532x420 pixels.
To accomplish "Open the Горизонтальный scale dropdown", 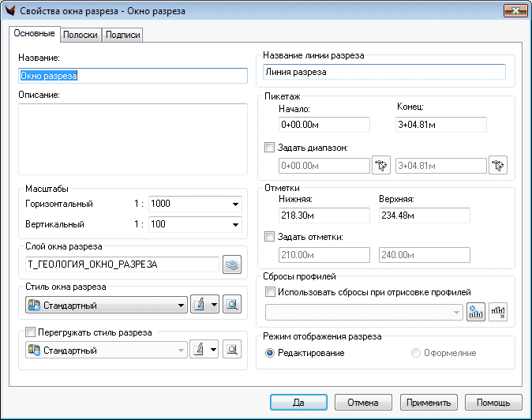I will click(x=234, y=204).
